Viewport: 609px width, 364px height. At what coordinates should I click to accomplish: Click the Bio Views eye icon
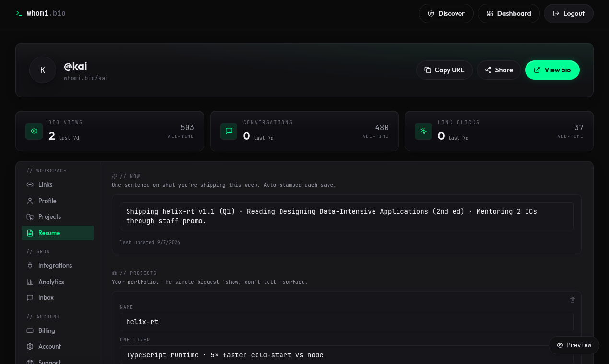34,131
